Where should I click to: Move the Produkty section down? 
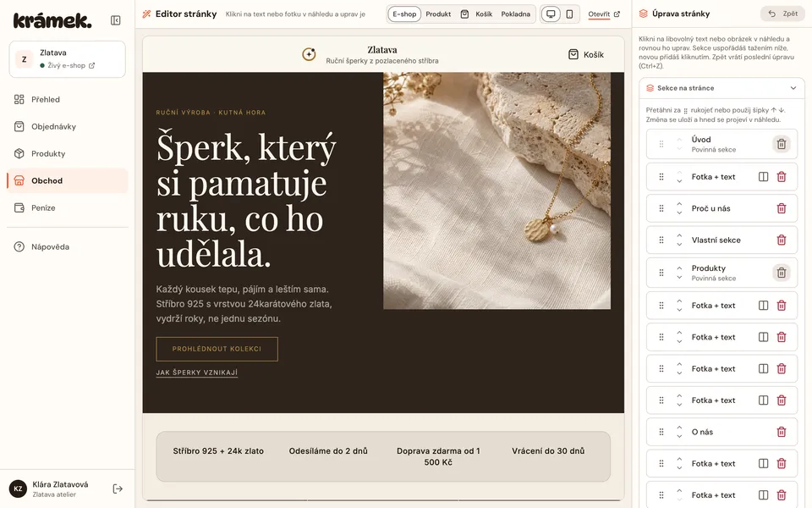click(679, 278)
